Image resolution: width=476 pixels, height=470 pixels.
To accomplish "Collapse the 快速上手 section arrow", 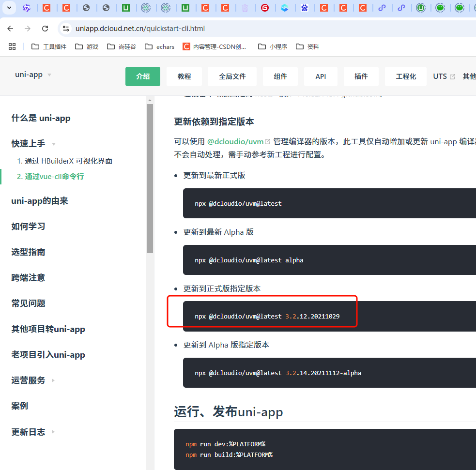I will [54, 144].
